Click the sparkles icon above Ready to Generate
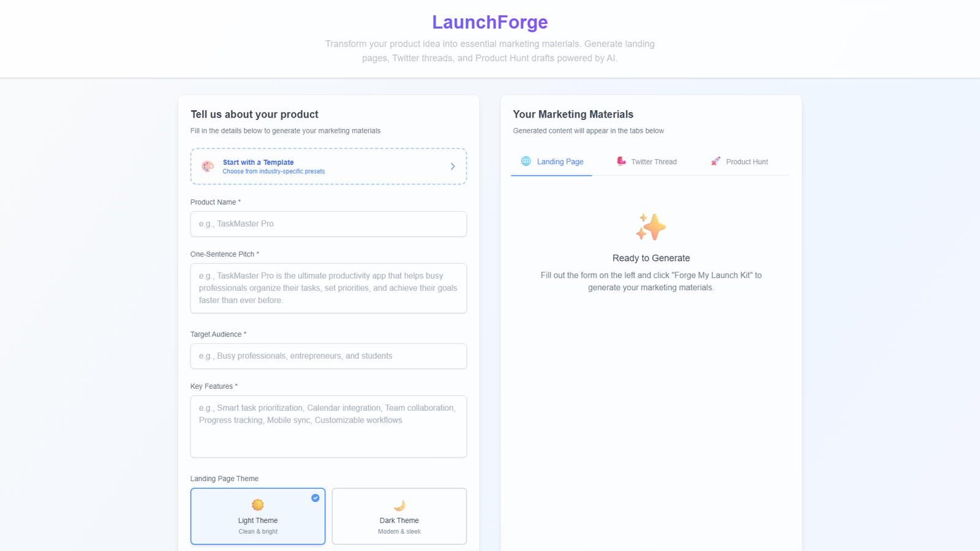The image size is (980, 551). 650,226
